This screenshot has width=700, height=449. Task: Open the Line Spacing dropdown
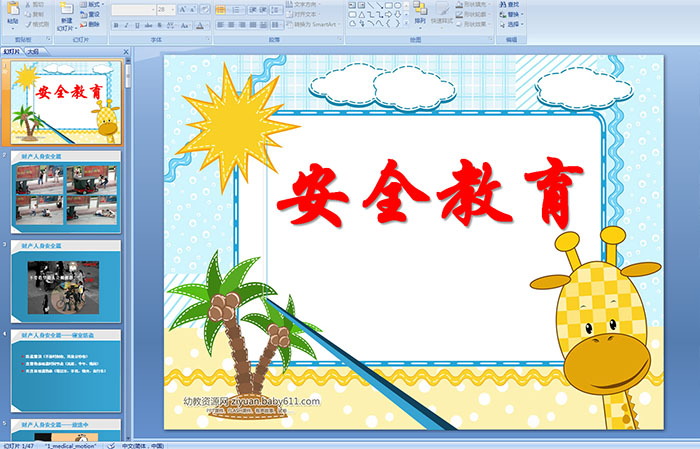point(277,9)
